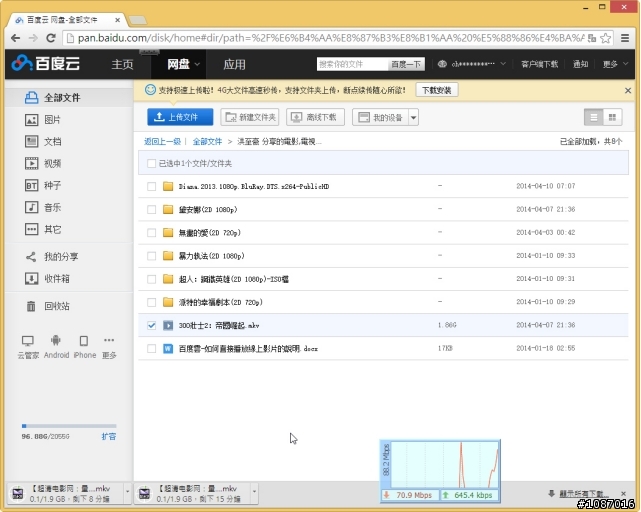The width and height of the screenshot is (641, 512).
Task: Click the Android client icon
Action: 56,340
